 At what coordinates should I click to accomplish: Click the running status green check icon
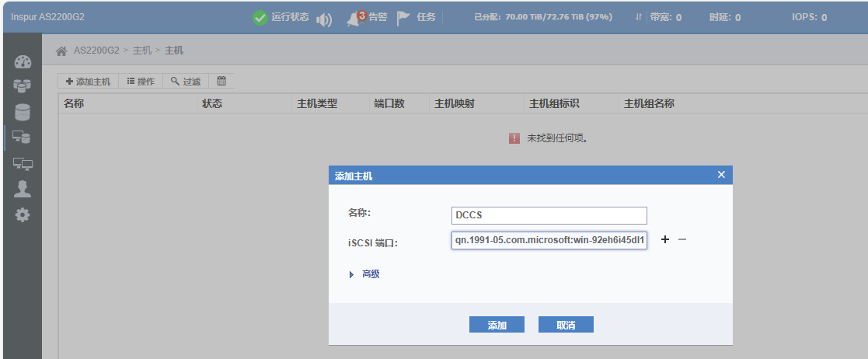pos(260,18)
